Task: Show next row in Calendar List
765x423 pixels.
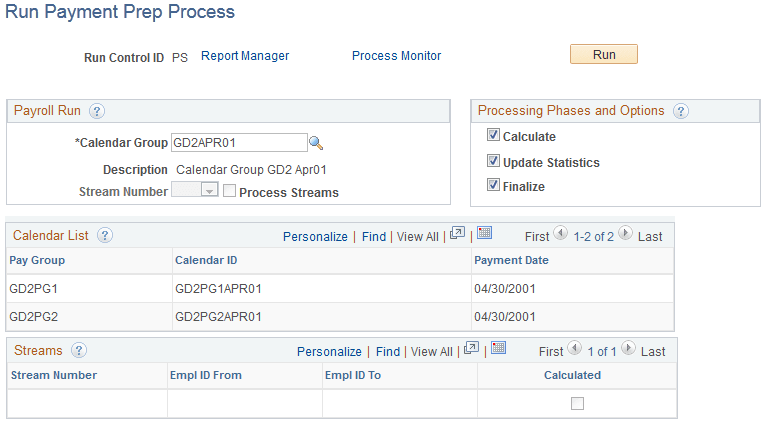Action: 625,235
